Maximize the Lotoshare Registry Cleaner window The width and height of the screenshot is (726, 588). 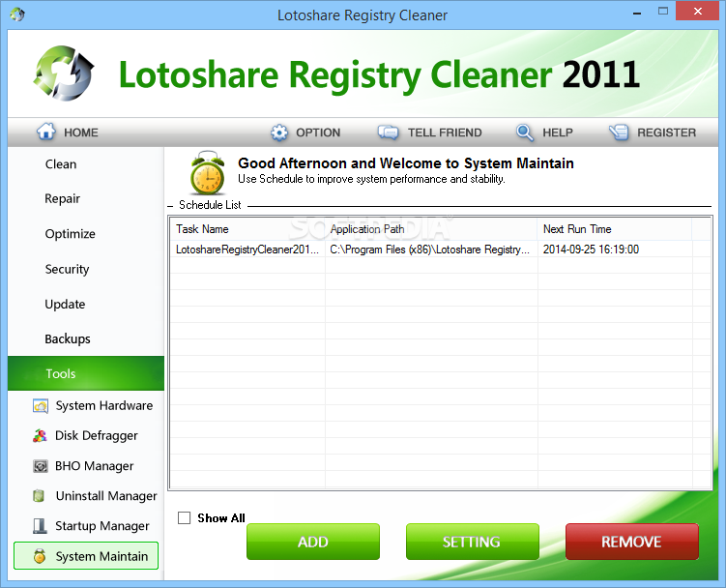coord(663,12)
